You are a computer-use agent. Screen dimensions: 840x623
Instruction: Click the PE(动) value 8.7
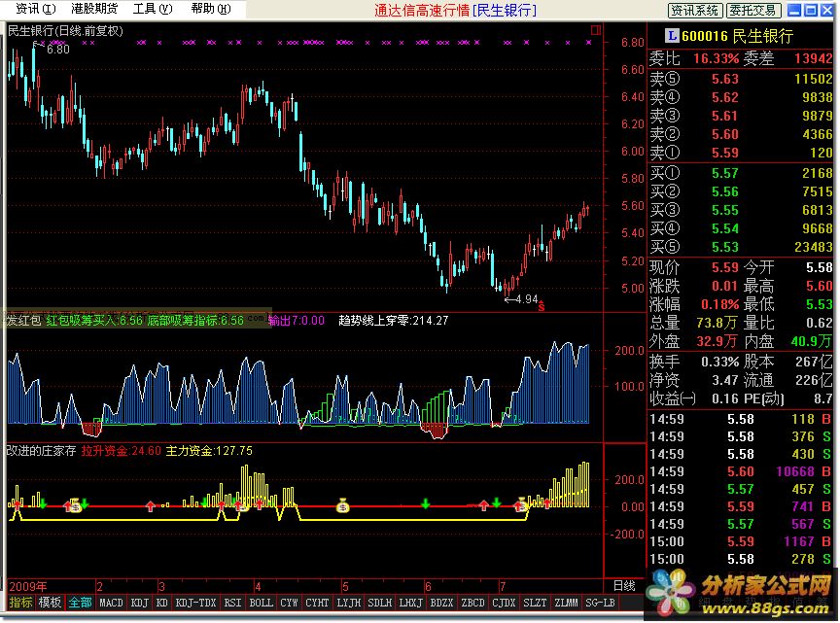822,398
